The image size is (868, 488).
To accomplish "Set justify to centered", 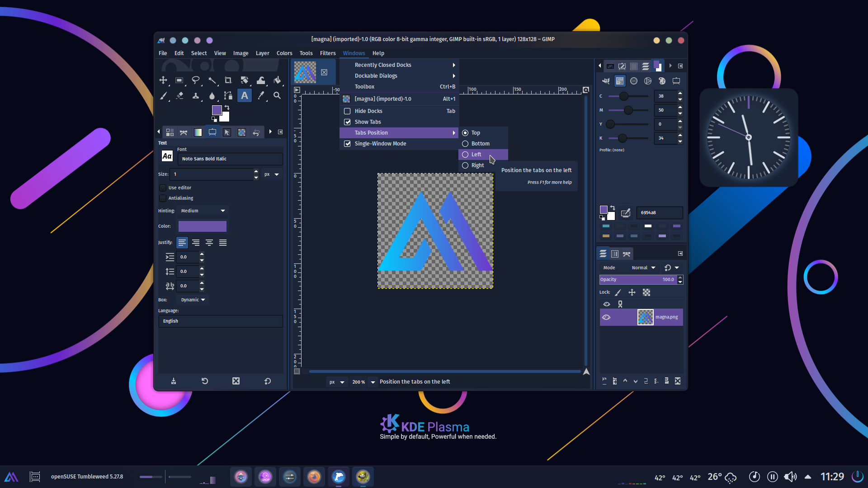I will (x=209, y=243).
